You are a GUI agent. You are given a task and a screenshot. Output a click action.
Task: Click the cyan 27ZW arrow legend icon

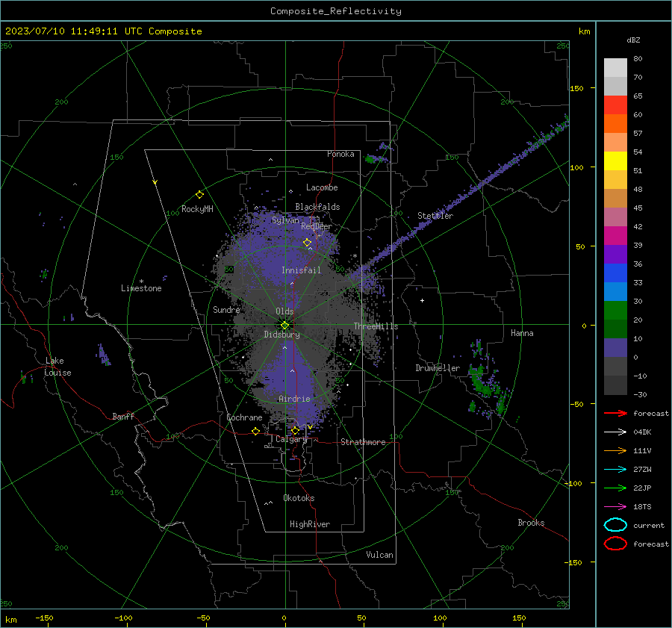615,470
